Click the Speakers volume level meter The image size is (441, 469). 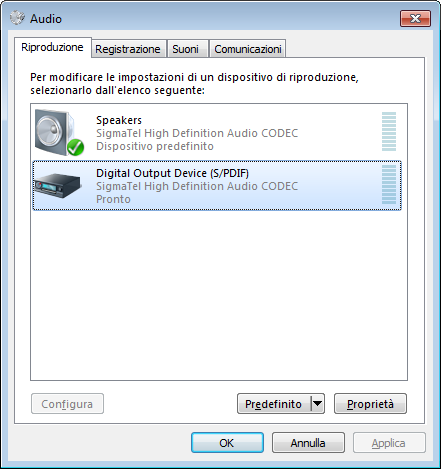point(389,132)
